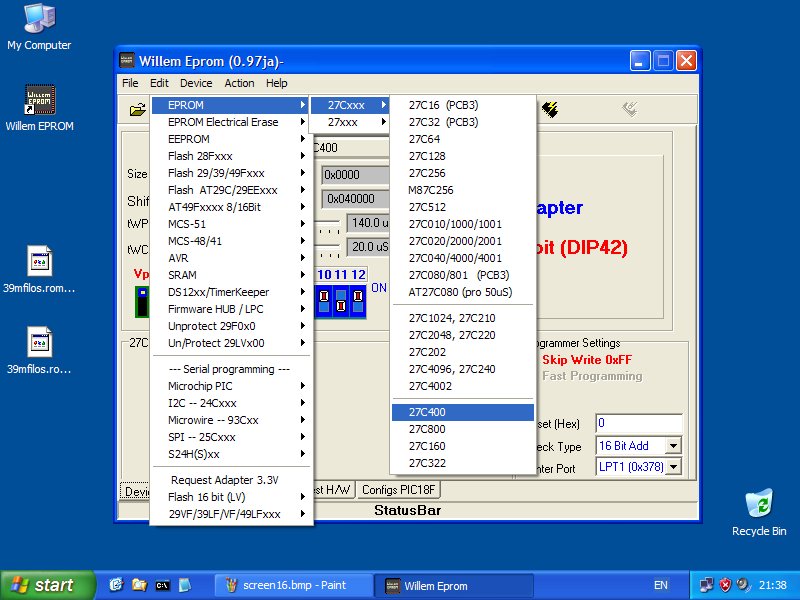
Task: Select the lower 39mfilos.ro... desktop file
Action: point(39,351)
